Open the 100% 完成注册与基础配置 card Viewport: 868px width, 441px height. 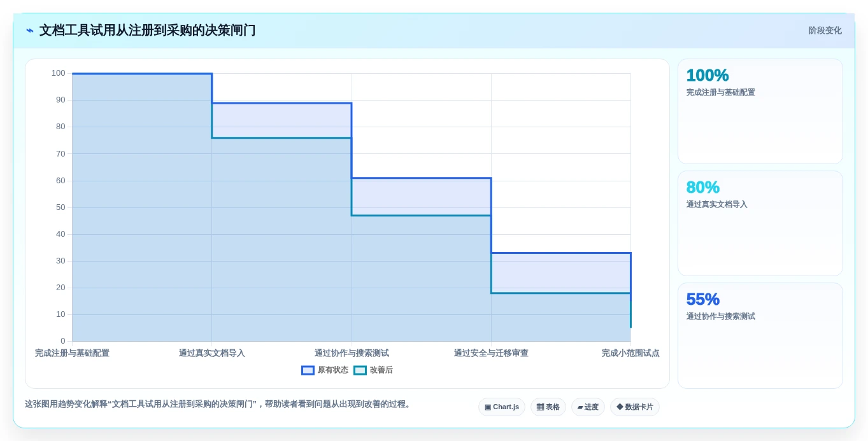tap(760, 111)
